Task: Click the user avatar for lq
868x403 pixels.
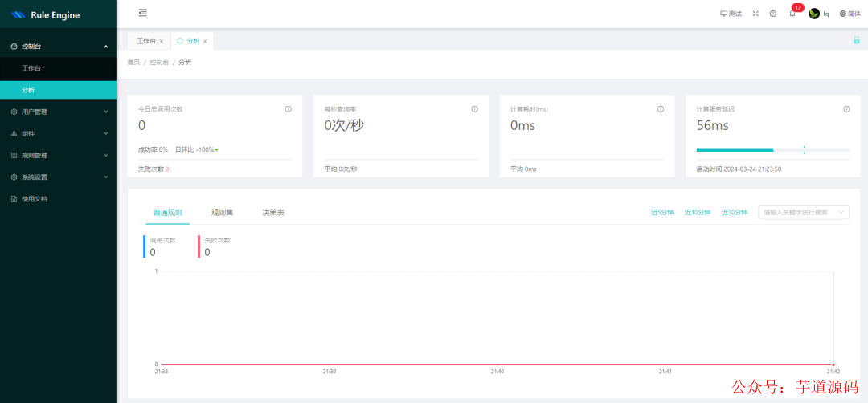Action: tap(813, 14)
